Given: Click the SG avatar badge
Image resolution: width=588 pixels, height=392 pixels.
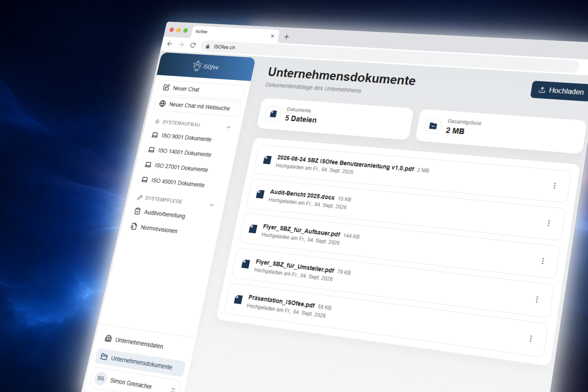Looking at the screenshot, I should pos(101,378).
